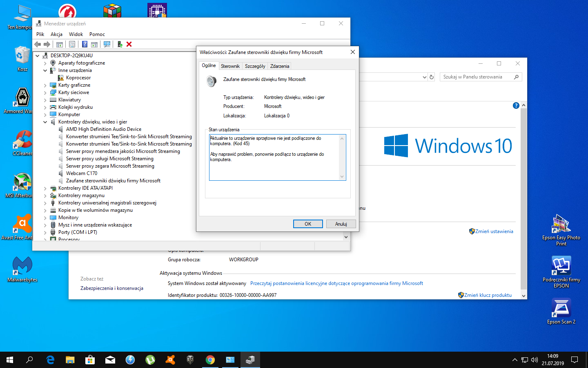Click the blue Help question-mark toolbar icon

click(85, 44)
